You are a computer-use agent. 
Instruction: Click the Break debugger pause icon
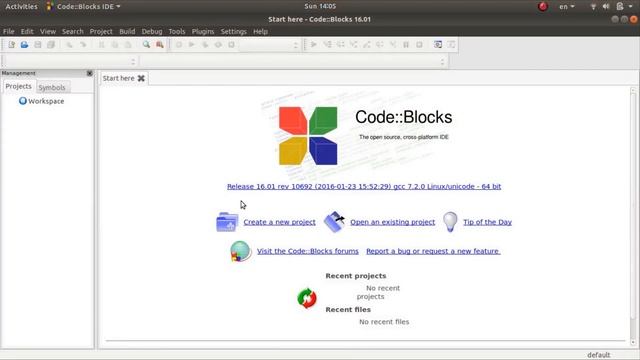click(x=406, y=44)
